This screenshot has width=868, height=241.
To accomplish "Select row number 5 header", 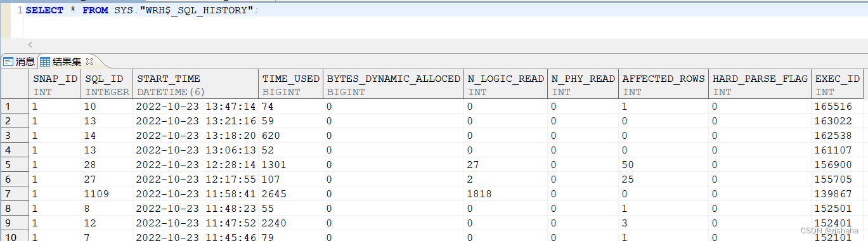I will click(15, 165).
